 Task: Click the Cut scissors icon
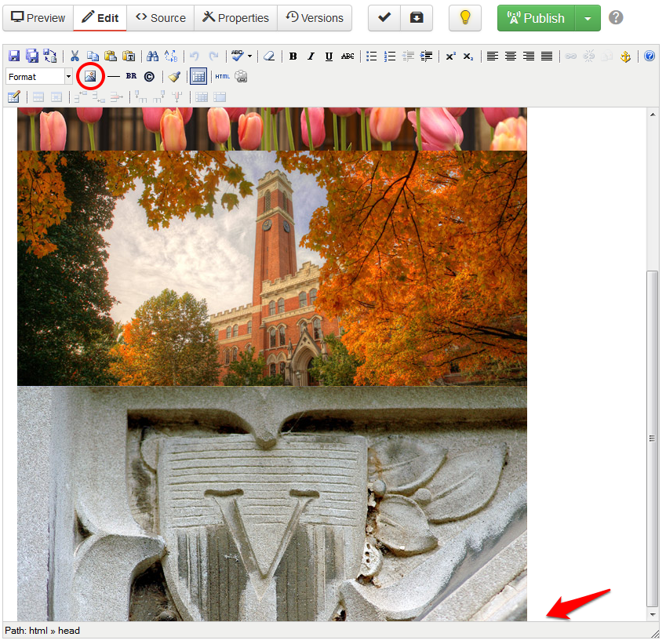click(75, 56)
